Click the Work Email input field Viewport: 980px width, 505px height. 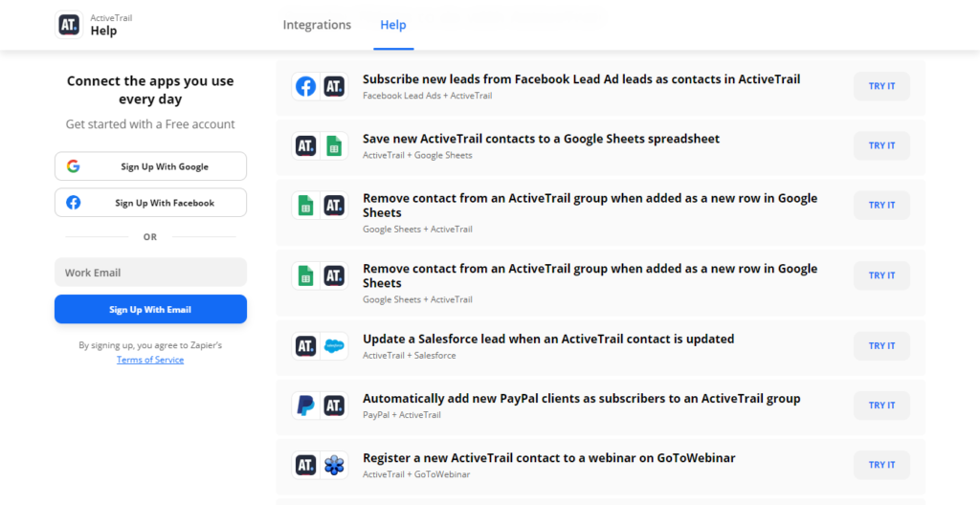[150, 273]
